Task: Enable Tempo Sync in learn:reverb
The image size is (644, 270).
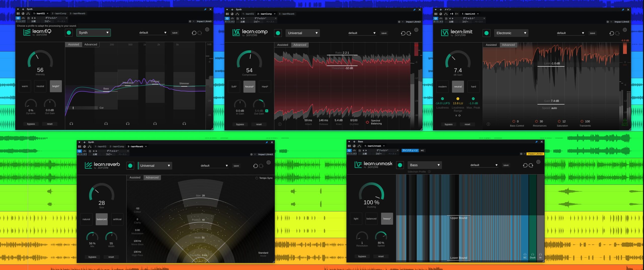Action: coord(257,178)
